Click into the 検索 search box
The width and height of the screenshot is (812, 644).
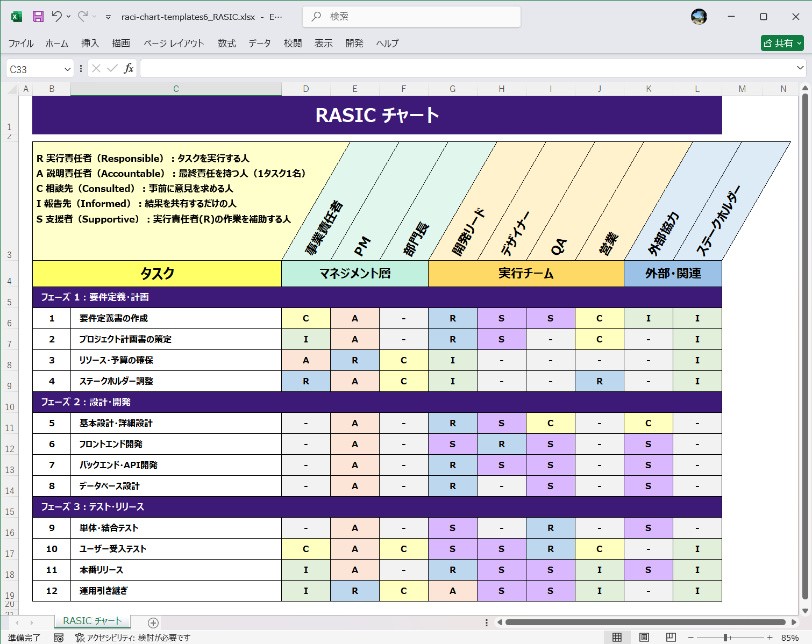coord(412,17)
